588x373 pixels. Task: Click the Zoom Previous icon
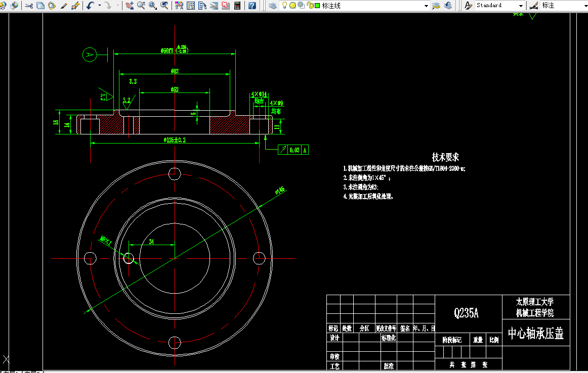click(162, 5)
